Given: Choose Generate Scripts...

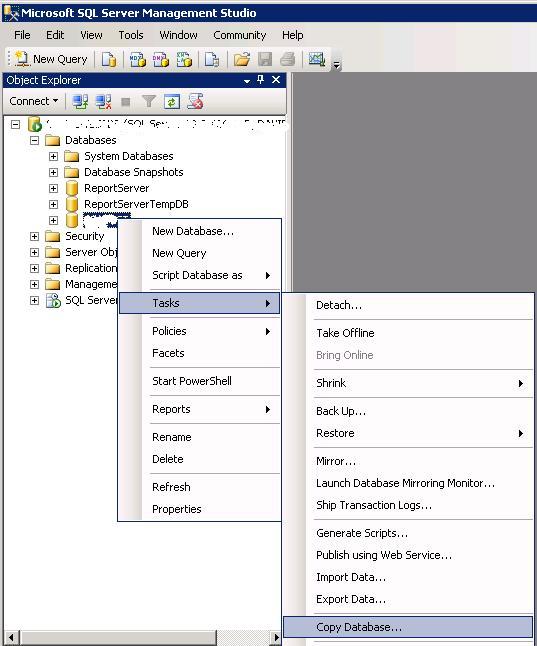Looking at the screenshot, I should point(408,533).
